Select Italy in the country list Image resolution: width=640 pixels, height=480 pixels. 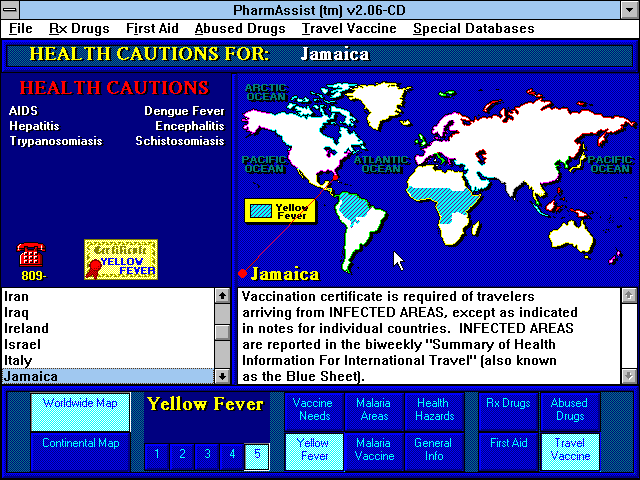click(x=108, y=360)
